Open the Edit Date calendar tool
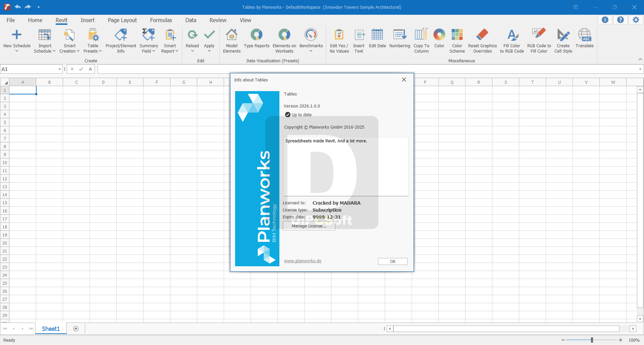 click(377, 39)
